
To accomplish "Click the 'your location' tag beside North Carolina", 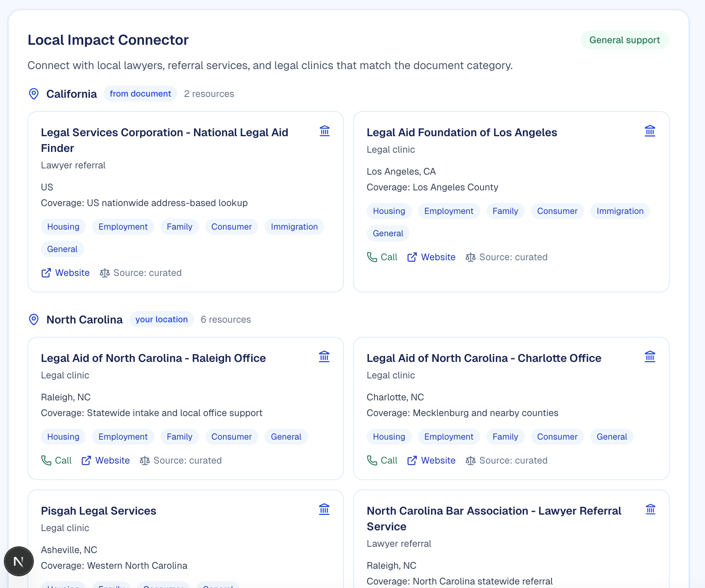I will point(161,320).
